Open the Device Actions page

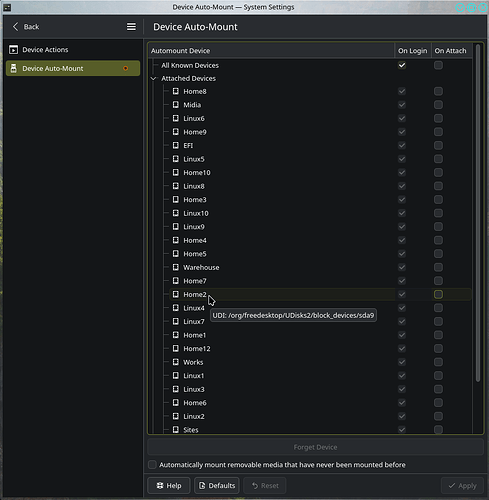tap(73, 50)
